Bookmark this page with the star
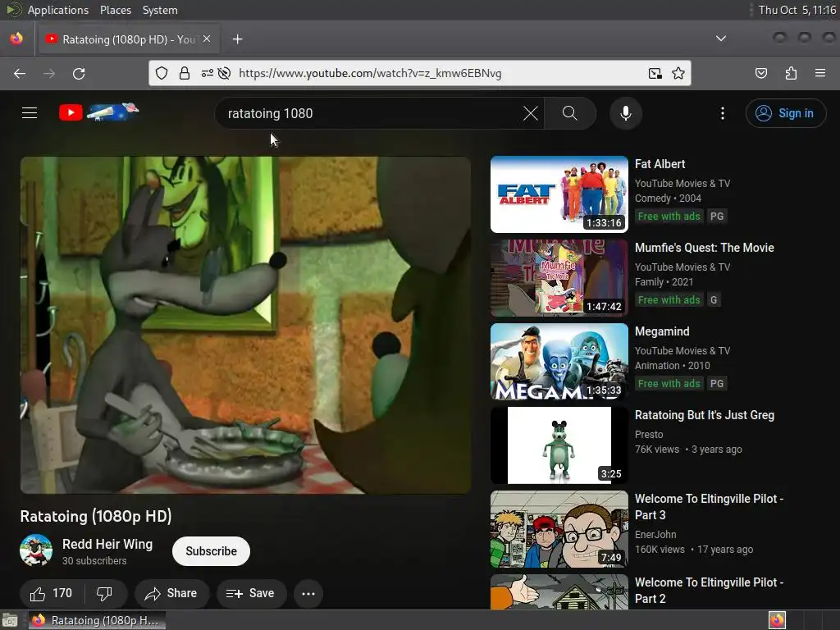The image size is (840, 630). 678,73
